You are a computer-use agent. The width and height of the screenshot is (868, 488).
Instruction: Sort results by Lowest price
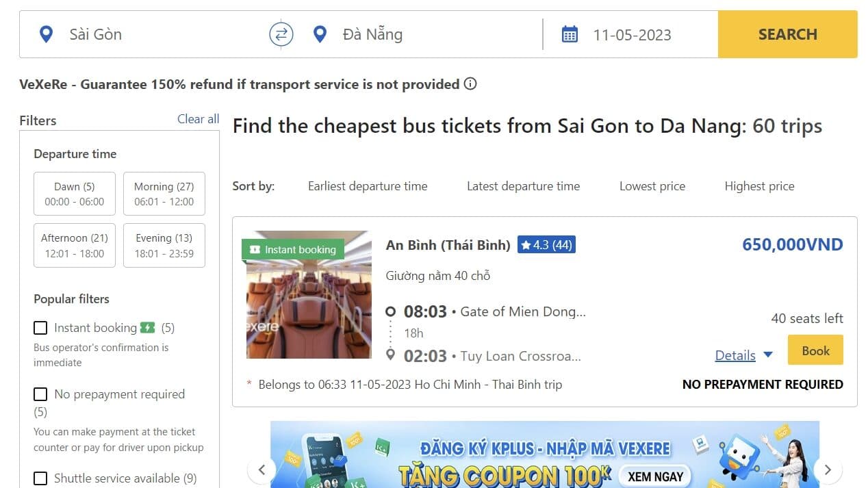(x=652, y=186)
